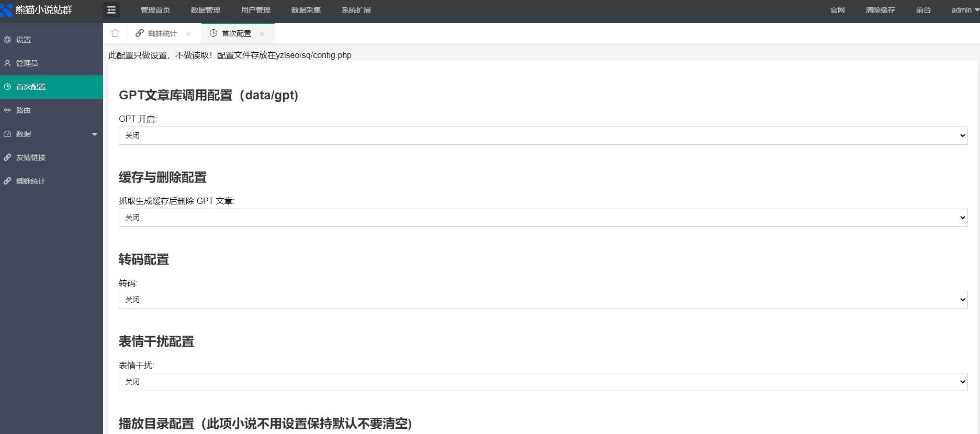This screenshot has width=980, height=434.
Task: Click the GPT文章库调用配置 heading
Action: point(208,95)
